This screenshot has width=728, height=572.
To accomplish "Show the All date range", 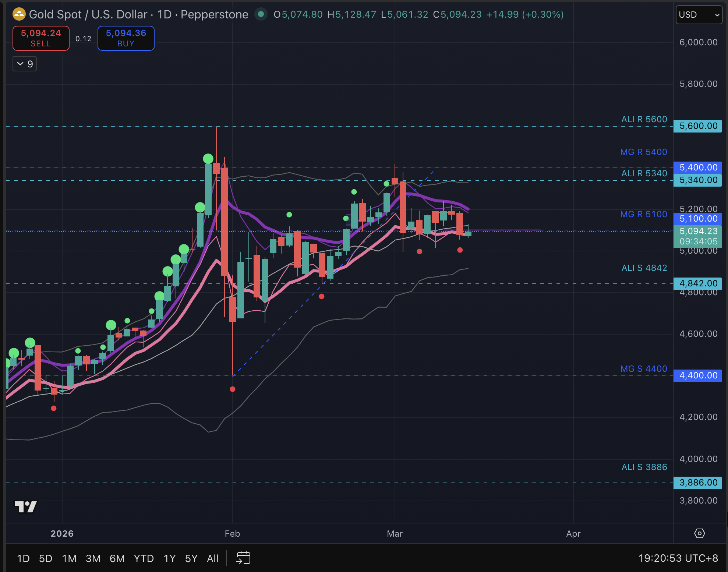I will click(212, 558).
